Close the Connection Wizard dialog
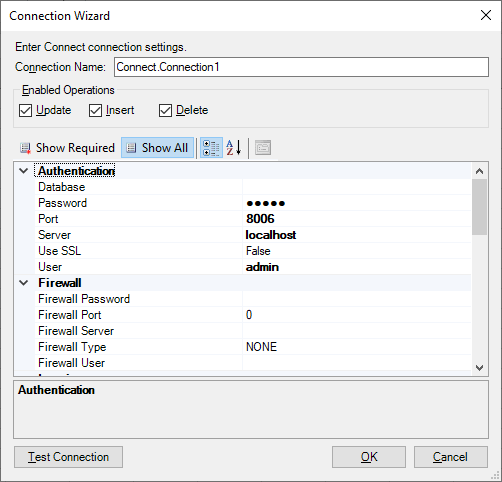This screenshot has width=502, height=482. (x=486, y=15)
